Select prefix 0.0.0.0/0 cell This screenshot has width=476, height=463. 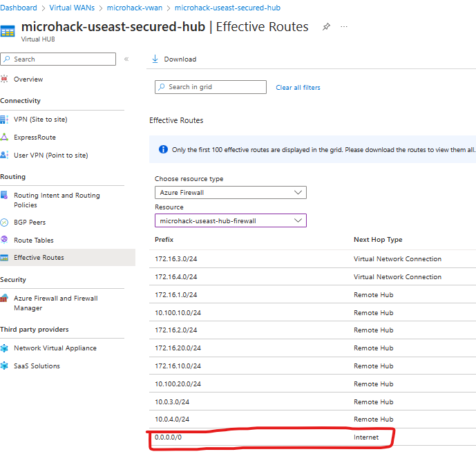(x=168, y=437)
